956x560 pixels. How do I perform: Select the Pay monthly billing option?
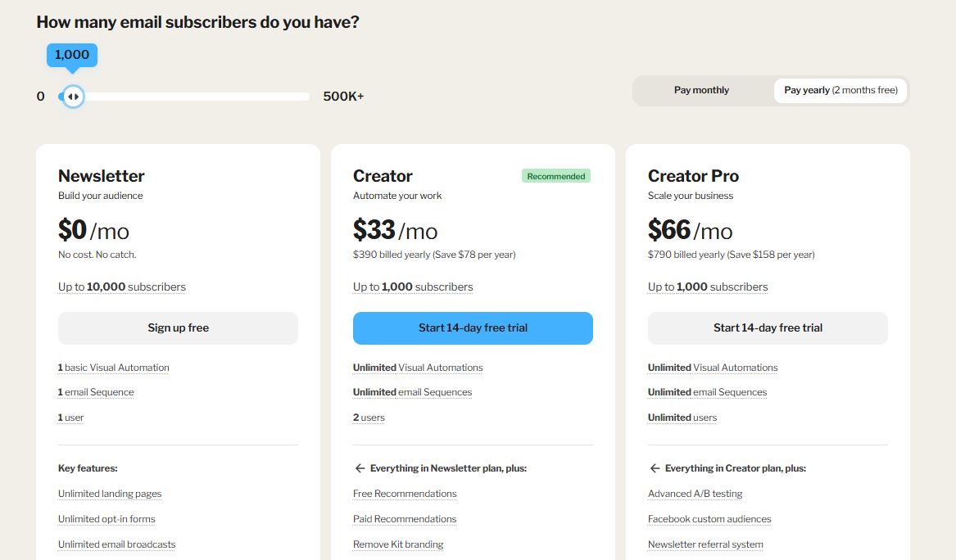click(x=701, y=90)
